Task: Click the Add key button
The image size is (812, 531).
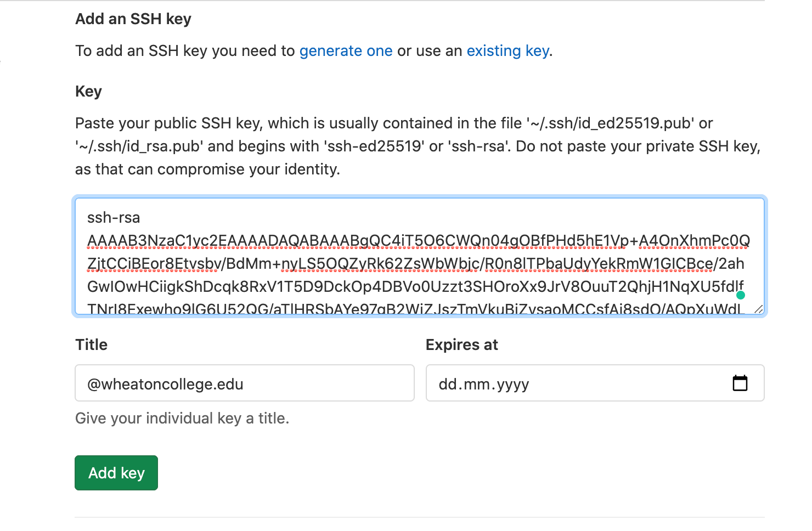Action: coord(116,473)
